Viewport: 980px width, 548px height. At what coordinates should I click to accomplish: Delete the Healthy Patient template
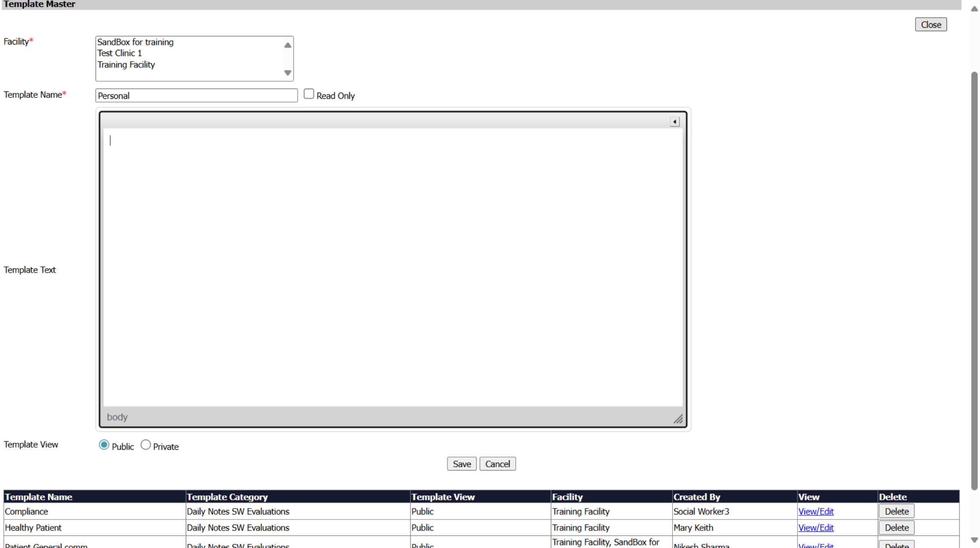point(897,528)
